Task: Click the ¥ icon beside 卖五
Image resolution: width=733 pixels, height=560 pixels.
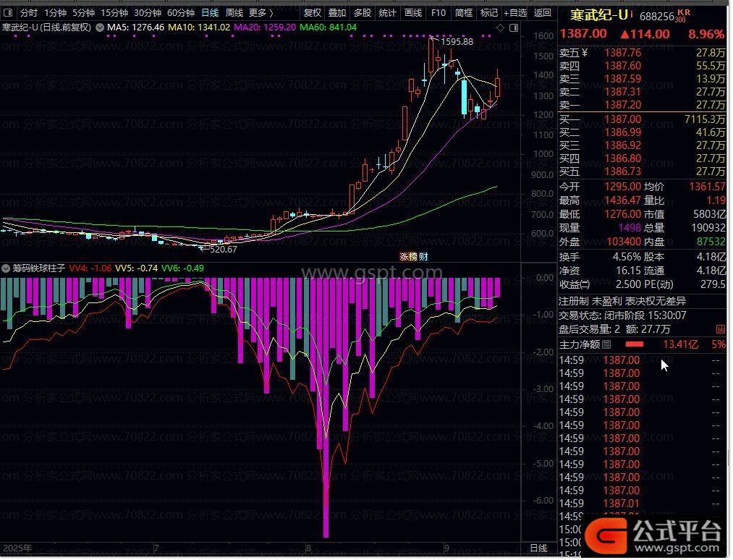Action: (585, 53)
